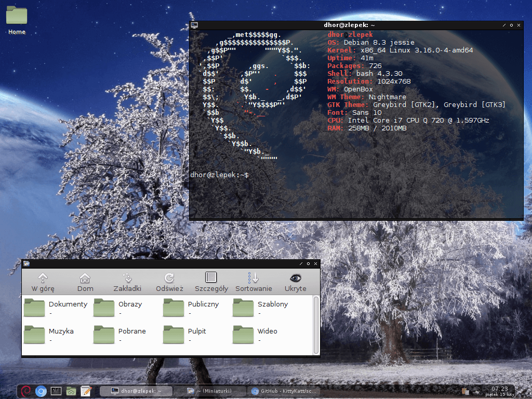This screenshot has height=399, width=532.
Task: Maximize the terminal window
Action: pyautogui.click(x=511, y=25)
